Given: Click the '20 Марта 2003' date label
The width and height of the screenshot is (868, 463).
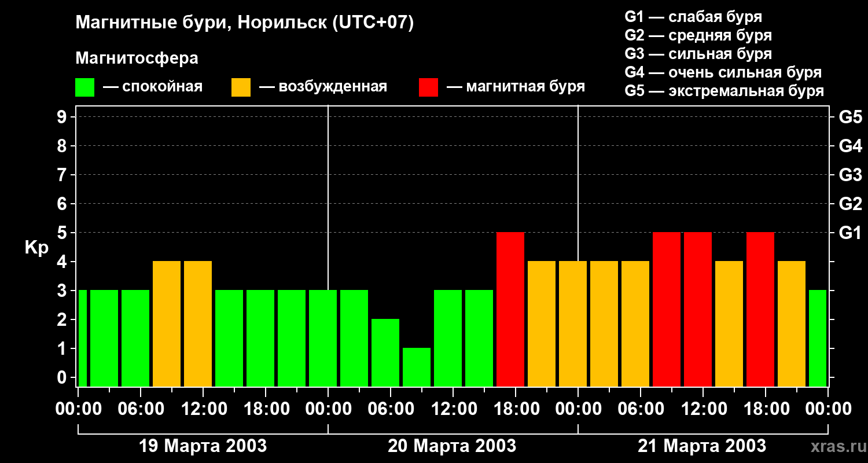Looking at the screenshot, I should pos(452,446).
